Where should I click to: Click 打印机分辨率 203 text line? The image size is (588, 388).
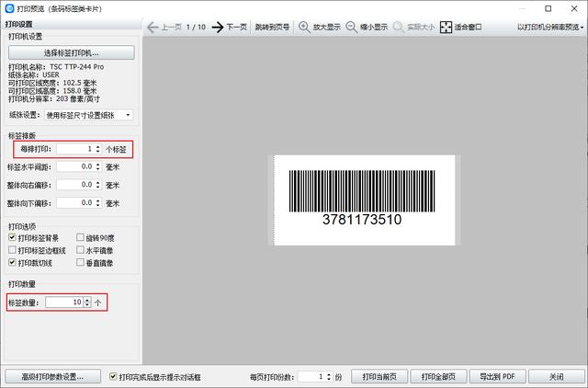click(x=54, y=98)
